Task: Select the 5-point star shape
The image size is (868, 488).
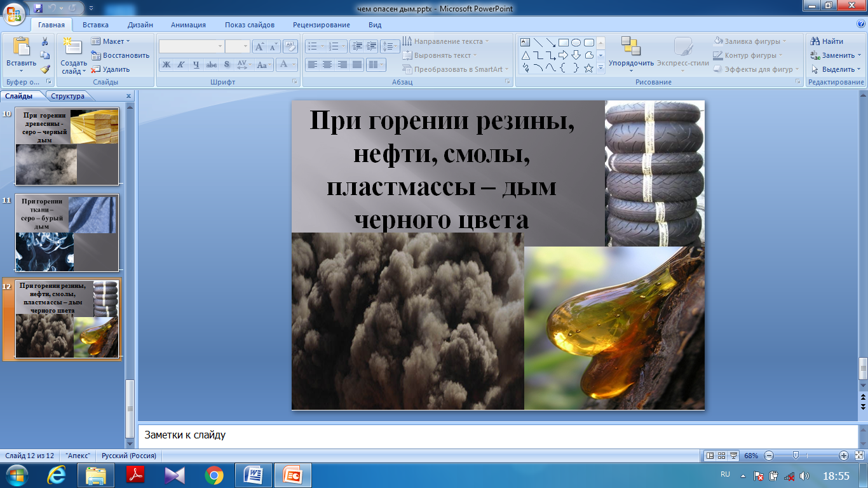Action: [x=588, y=68]
